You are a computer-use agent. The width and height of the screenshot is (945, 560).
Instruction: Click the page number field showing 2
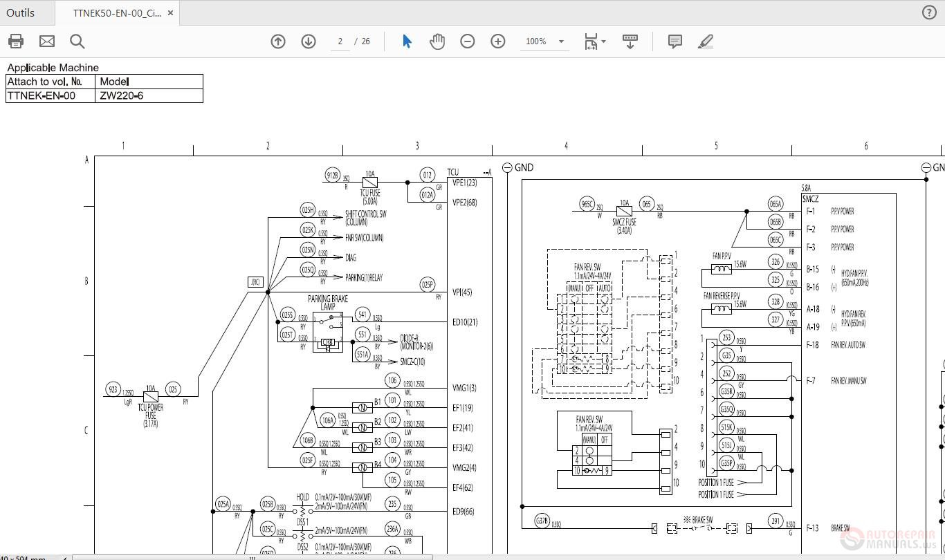click(340, 41)
